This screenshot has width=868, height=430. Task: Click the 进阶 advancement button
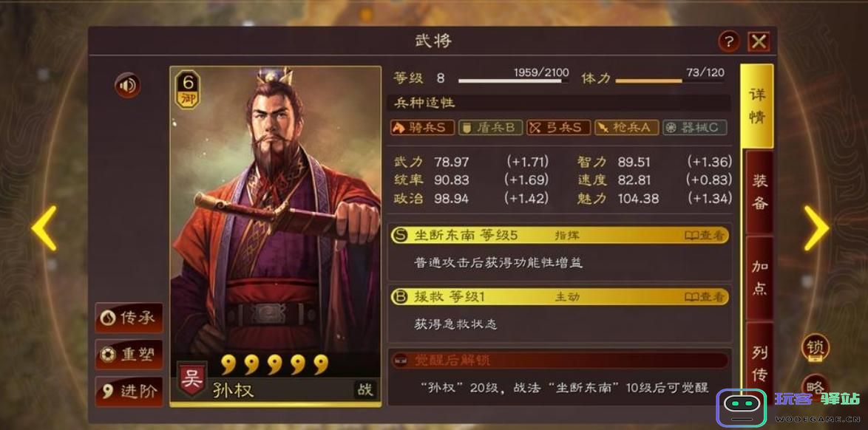pyautogui.click(x=129, y=392)
